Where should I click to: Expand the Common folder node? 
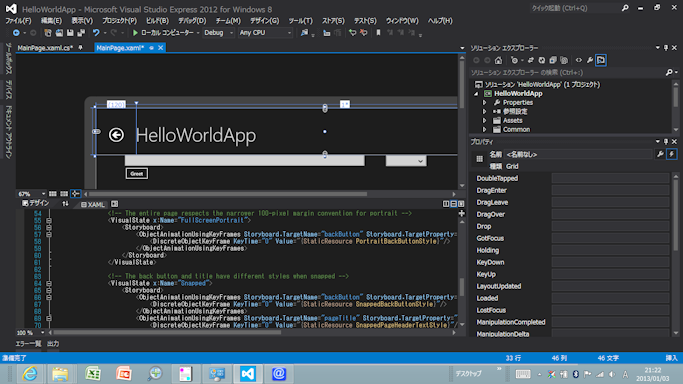484,130
